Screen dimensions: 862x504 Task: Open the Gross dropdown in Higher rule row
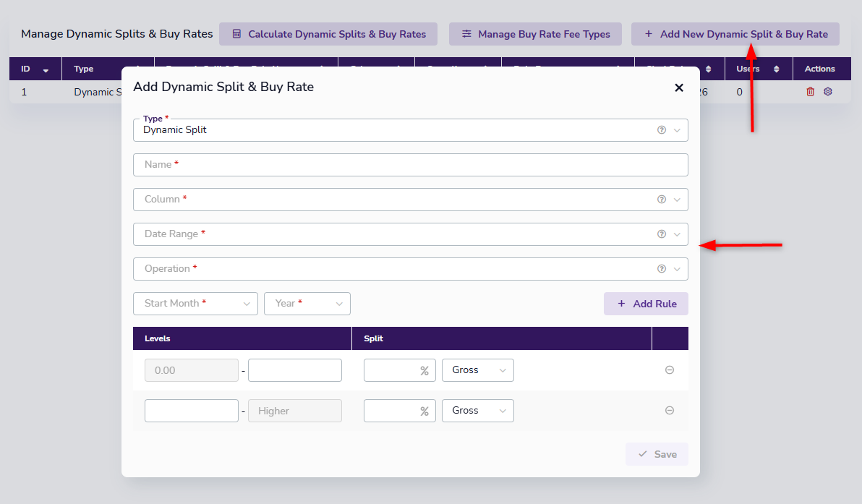coord(478,411)
